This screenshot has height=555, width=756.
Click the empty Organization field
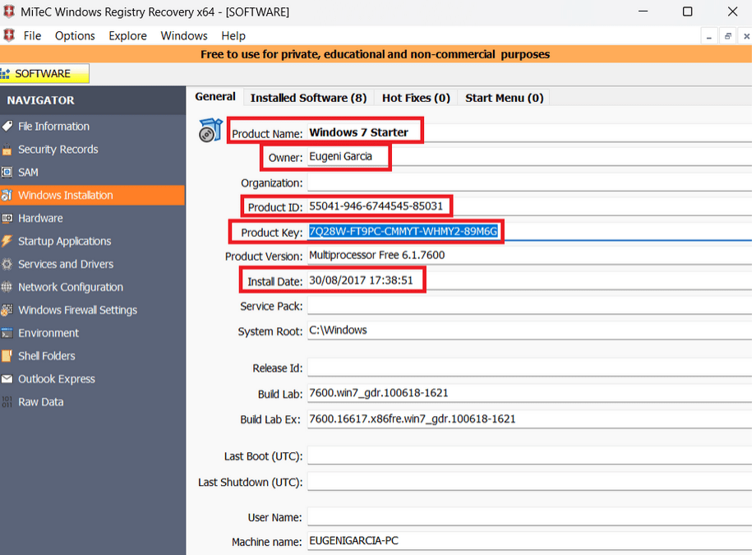click(x=529, y=183)
